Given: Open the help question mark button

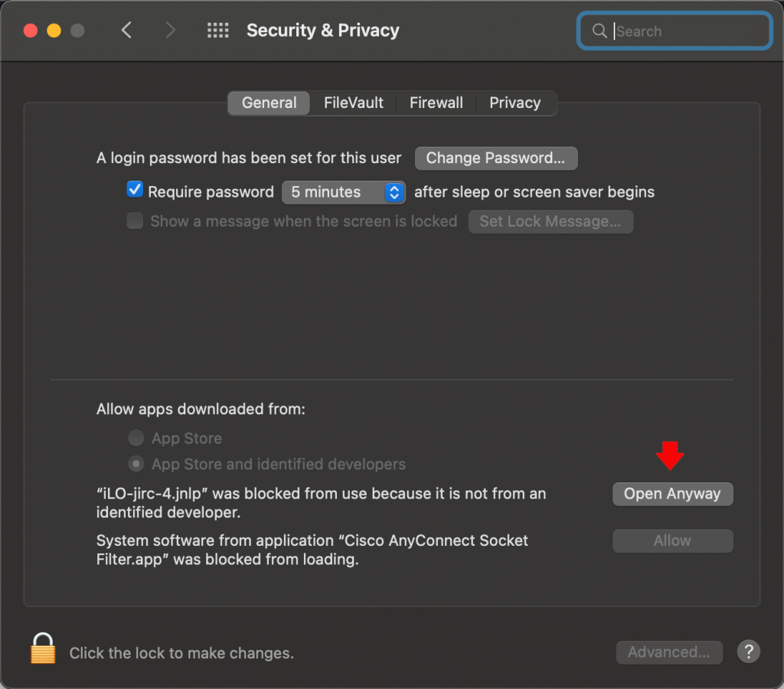Looking at the screenshot, I should [x=748, y=651].
